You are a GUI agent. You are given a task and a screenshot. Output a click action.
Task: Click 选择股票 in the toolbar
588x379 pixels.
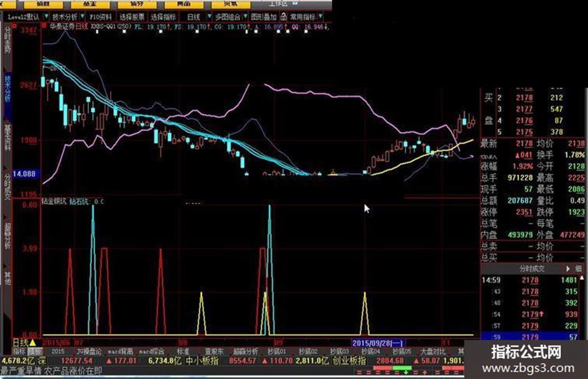(x=132, y=17)
